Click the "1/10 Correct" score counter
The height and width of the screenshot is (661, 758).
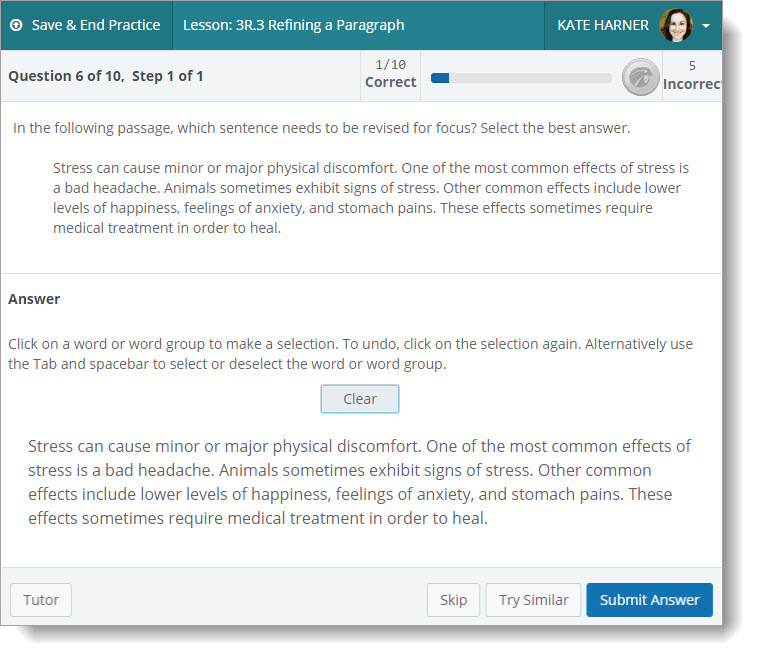pyautogui.click(x=390, y=74)
